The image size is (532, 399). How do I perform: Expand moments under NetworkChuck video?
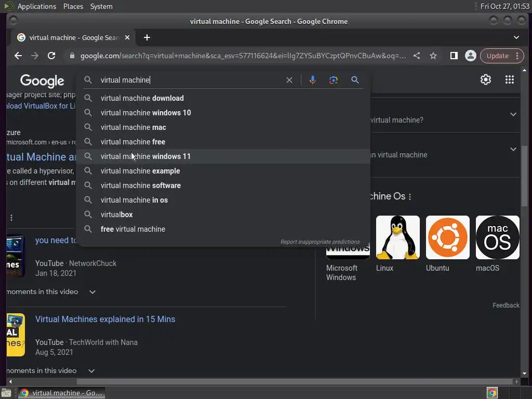[x=92, y=292]
